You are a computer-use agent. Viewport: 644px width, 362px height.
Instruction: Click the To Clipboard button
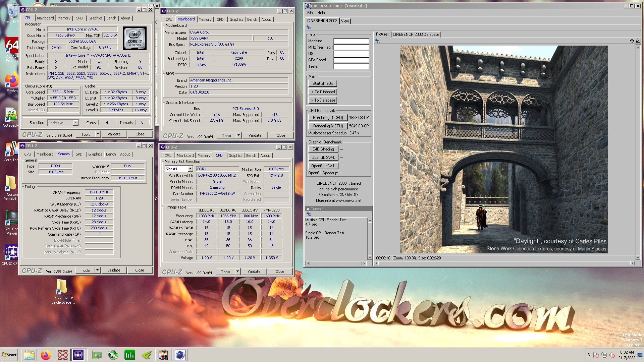tap(323, 92)
